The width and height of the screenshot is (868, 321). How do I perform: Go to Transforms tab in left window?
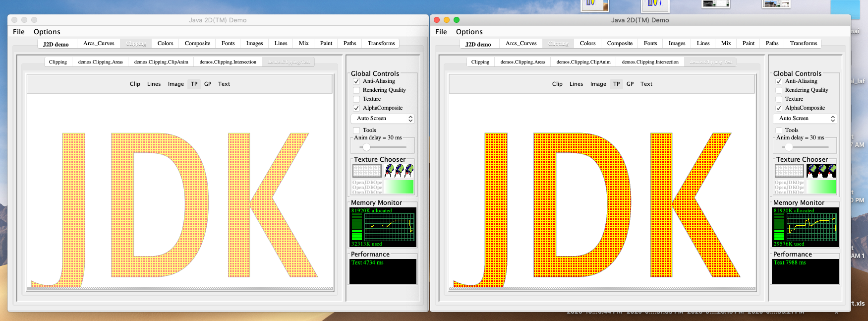click(x=381, y=44)
